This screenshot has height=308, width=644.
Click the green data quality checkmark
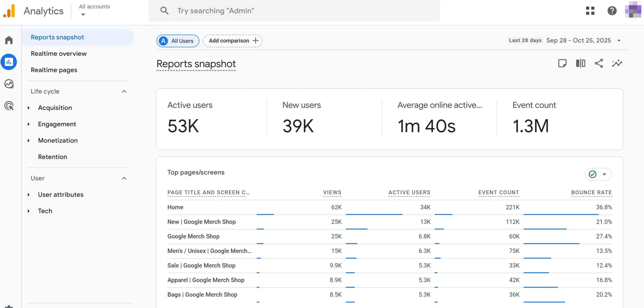point(592,174)
